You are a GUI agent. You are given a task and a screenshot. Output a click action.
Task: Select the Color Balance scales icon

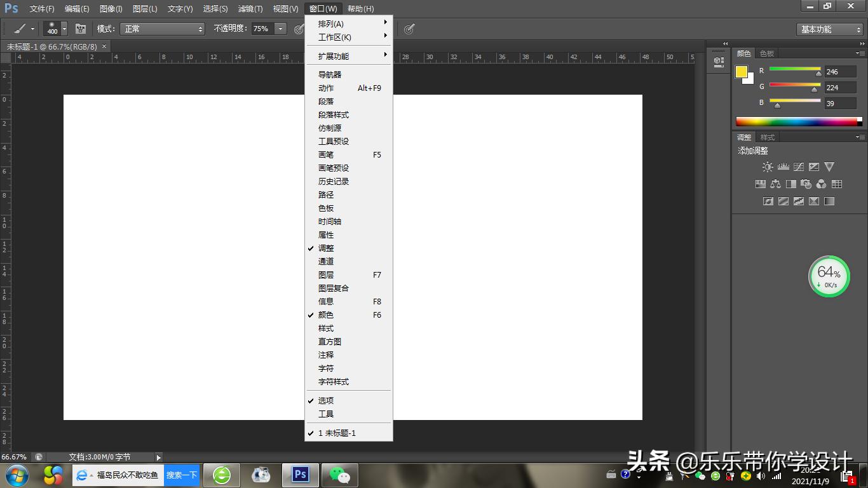(775, 184)
